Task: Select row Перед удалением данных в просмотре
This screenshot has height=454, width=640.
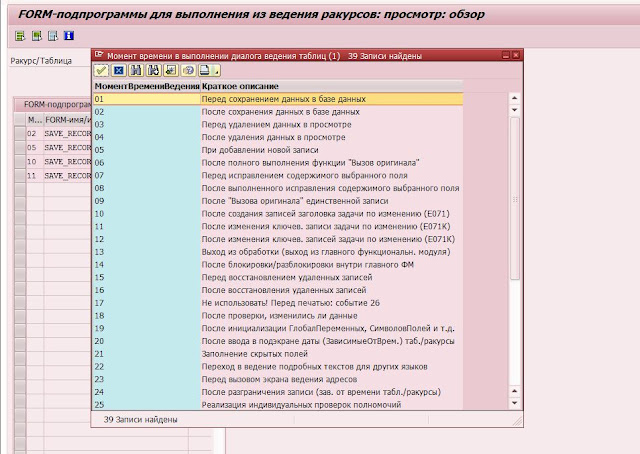Action: point(278,125)
